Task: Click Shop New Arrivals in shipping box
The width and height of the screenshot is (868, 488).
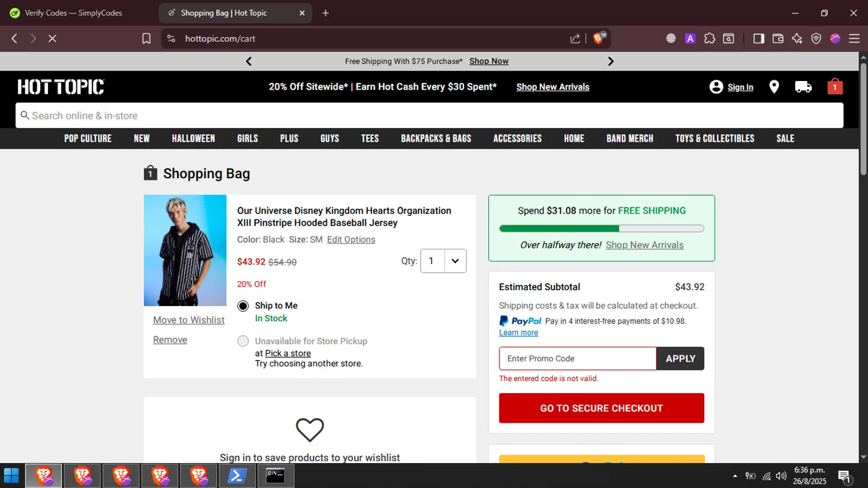Action: (645, 245)
